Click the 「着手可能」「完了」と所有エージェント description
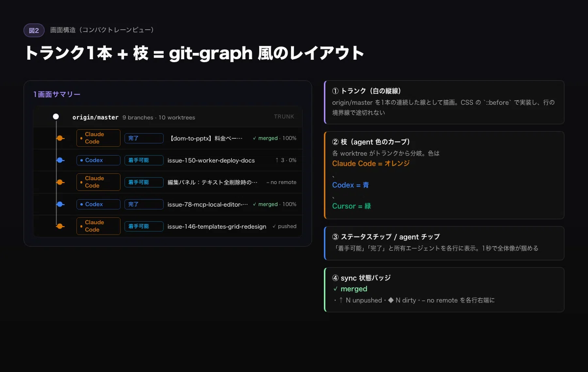The width and height of the screenshot is (588, 372). click(x=435, y=248)
